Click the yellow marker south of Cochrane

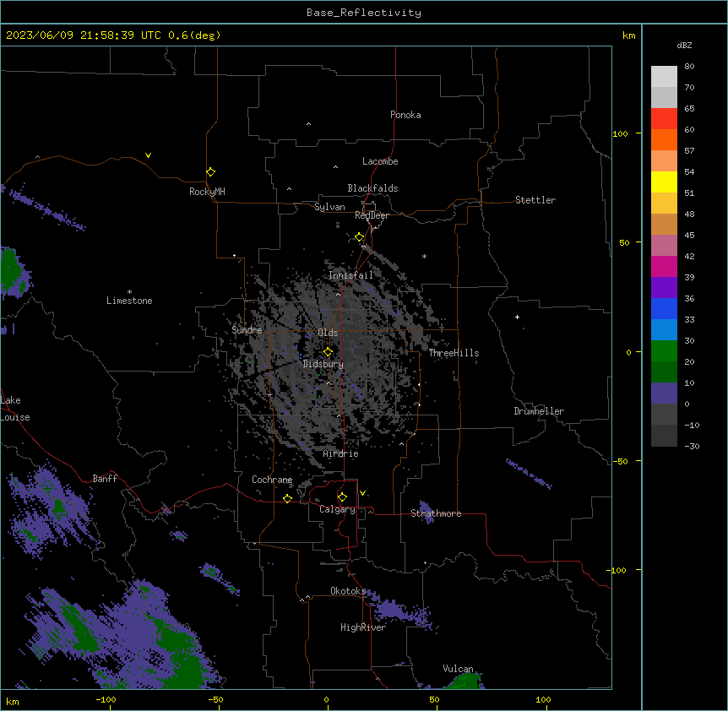287,498
